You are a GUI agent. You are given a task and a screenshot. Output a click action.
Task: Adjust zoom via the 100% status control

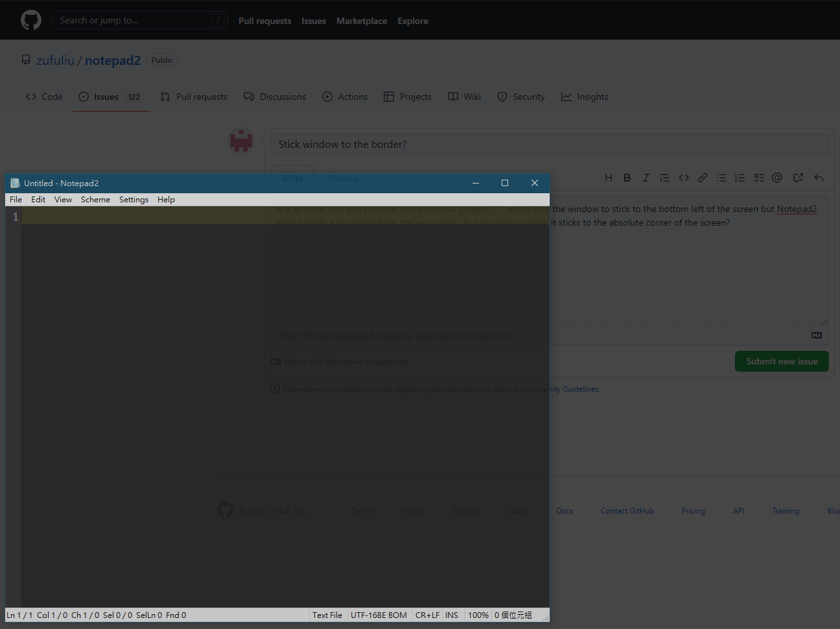478,615
